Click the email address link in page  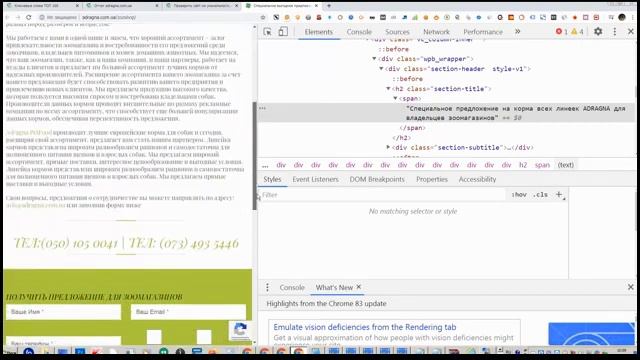point(36,205)
